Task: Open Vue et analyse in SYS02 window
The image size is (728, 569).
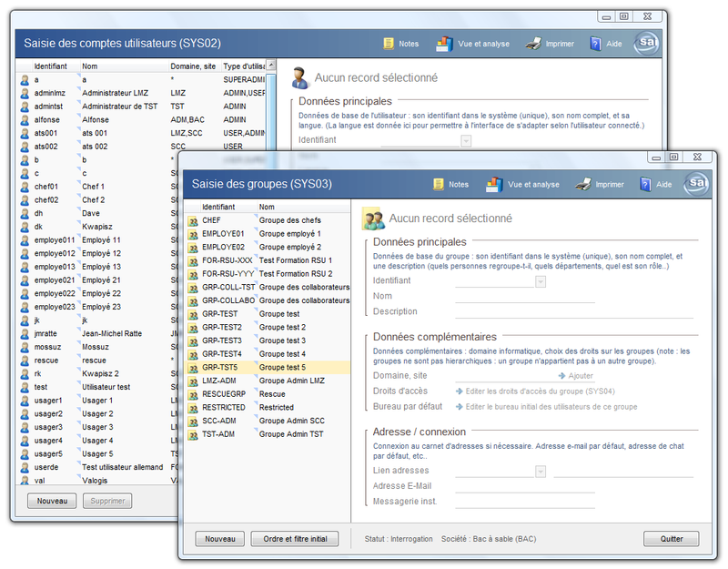Action: [444, 43]
